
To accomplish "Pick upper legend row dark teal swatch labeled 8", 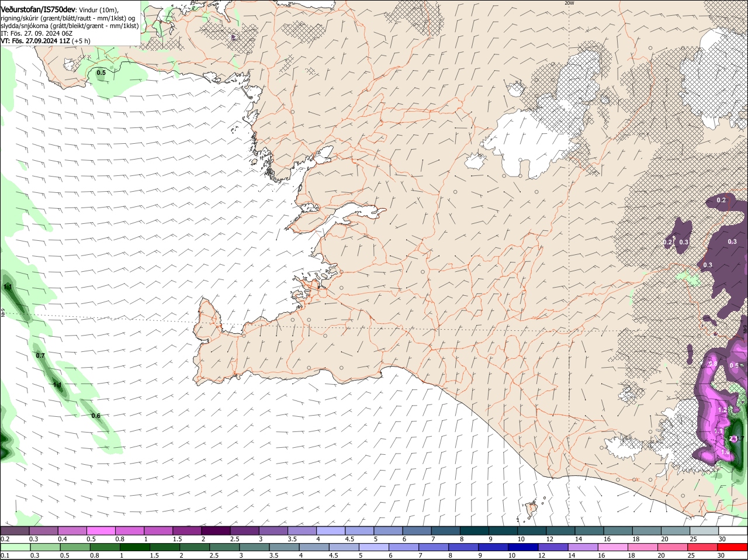I will [475, 531].
